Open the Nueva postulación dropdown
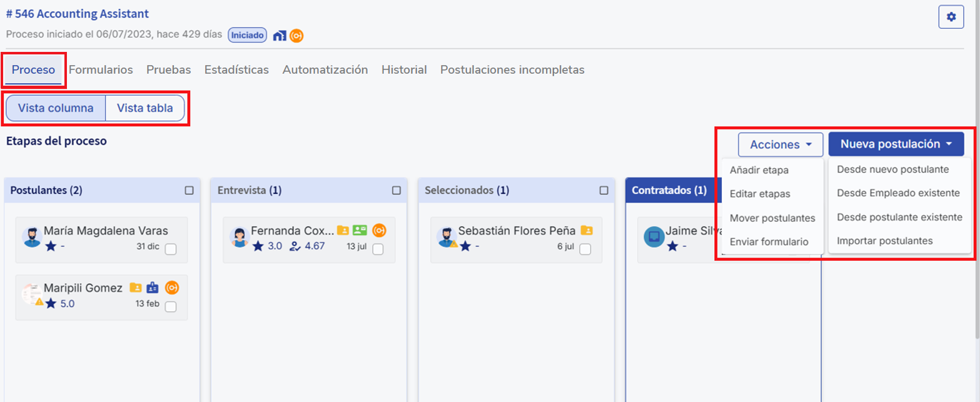 click(896, 144)
